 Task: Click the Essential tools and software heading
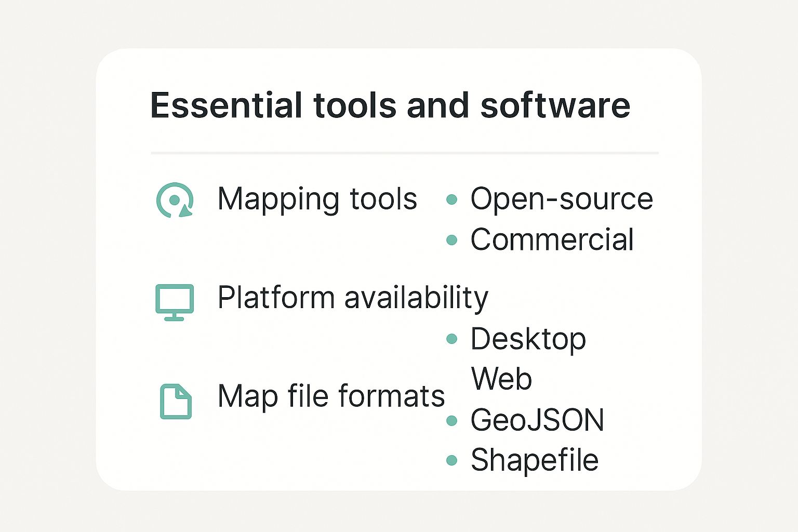click(390, 105)
